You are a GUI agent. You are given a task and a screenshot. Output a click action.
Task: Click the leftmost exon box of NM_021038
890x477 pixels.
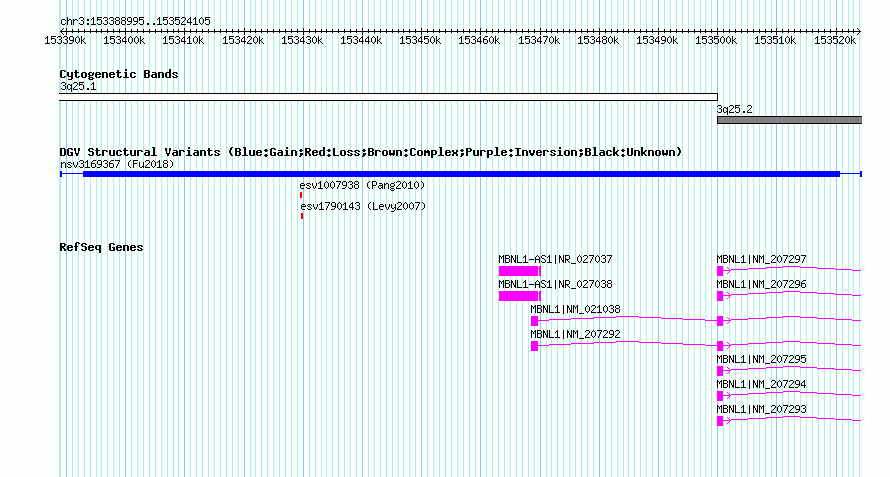[534, 321]
